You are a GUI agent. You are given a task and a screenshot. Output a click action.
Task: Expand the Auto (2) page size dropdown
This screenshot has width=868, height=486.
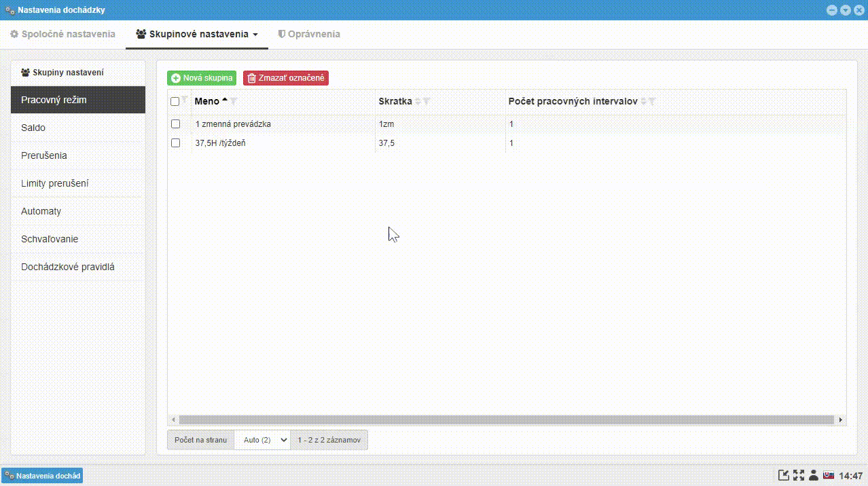(262, 440)
